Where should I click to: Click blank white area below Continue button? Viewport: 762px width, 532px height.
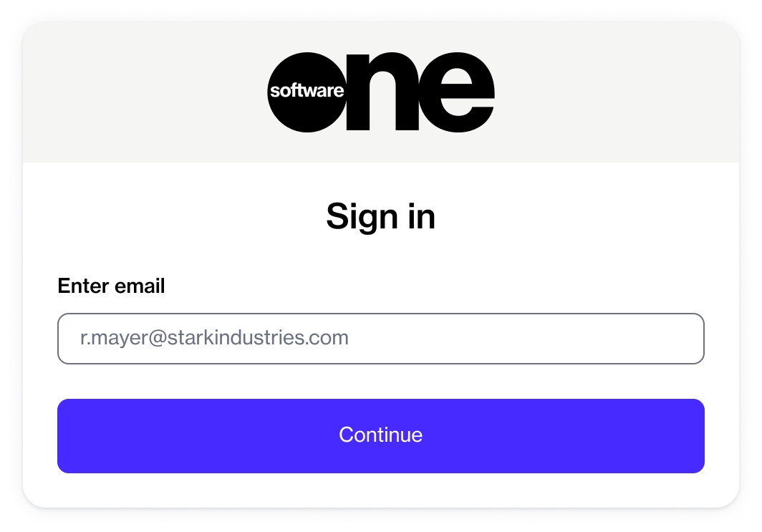coord(381,490)
